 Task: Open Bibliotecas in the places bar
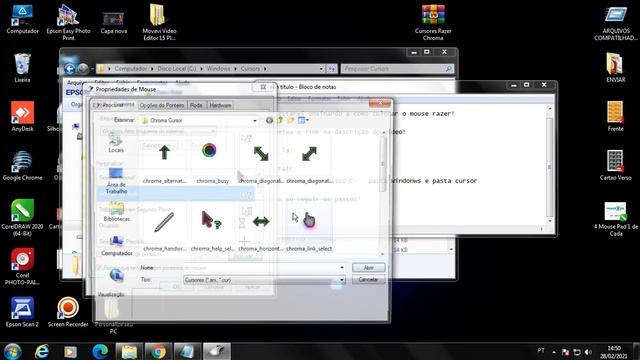[x=116, y=212]
